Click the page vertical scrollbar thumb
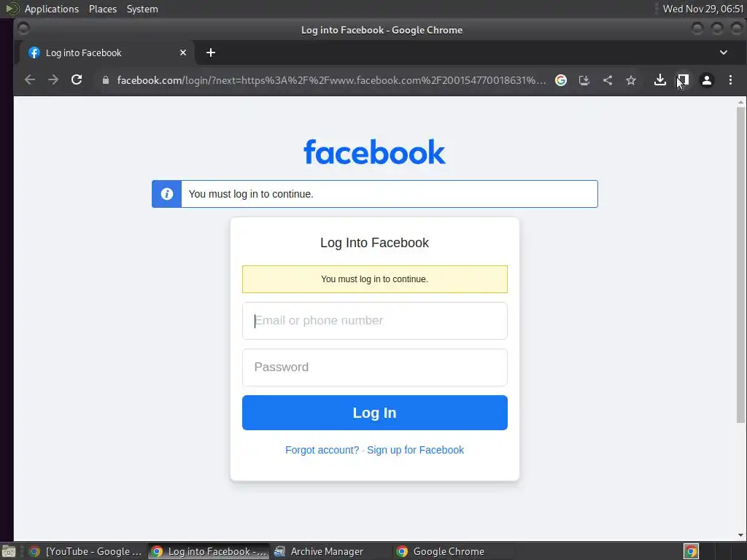The width and height of the screenshot is (747, 560). 740,265
